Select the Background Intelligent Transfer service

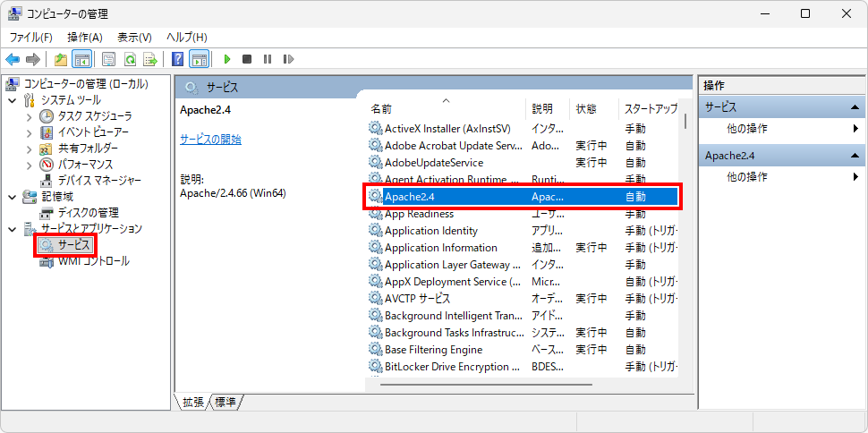click(x=523, y=316)
